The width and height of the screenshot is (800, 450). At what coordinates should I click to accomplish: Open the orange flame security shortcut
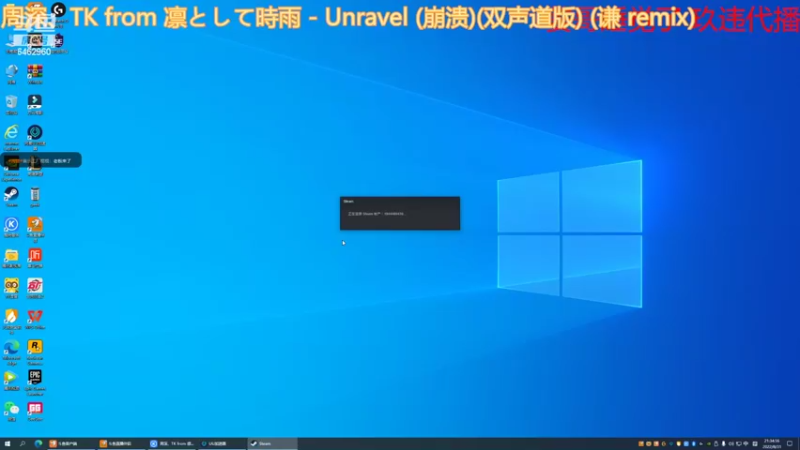coord(11,320)
